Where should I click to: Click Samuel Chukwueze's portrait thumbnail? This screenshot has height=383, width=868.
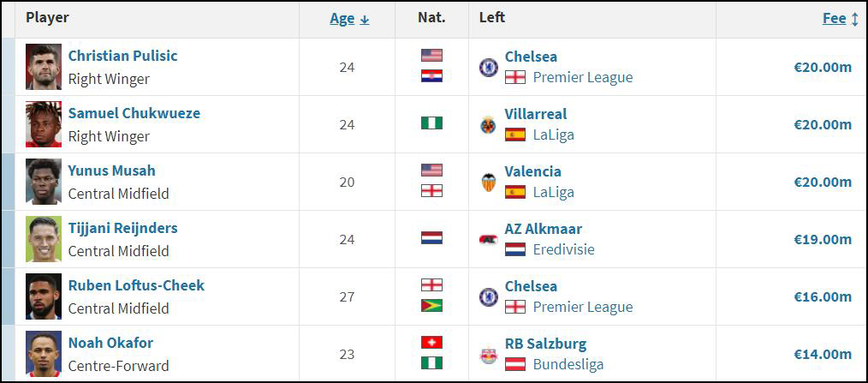coord(44,125)
